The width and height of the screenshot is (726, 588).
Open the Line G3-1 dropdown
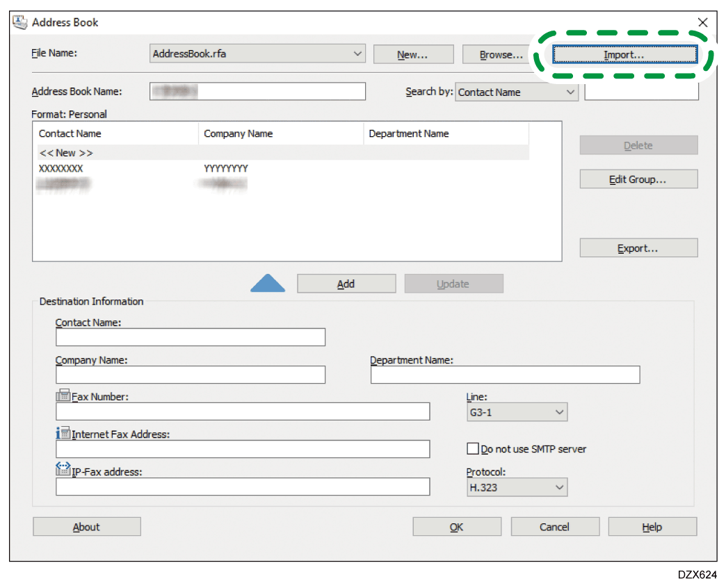(x=559, y=413)
